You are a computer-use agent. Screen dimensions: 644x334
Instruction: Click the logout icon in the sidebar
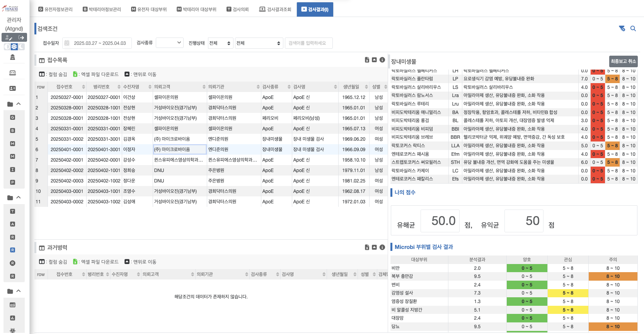click(21, 37)
